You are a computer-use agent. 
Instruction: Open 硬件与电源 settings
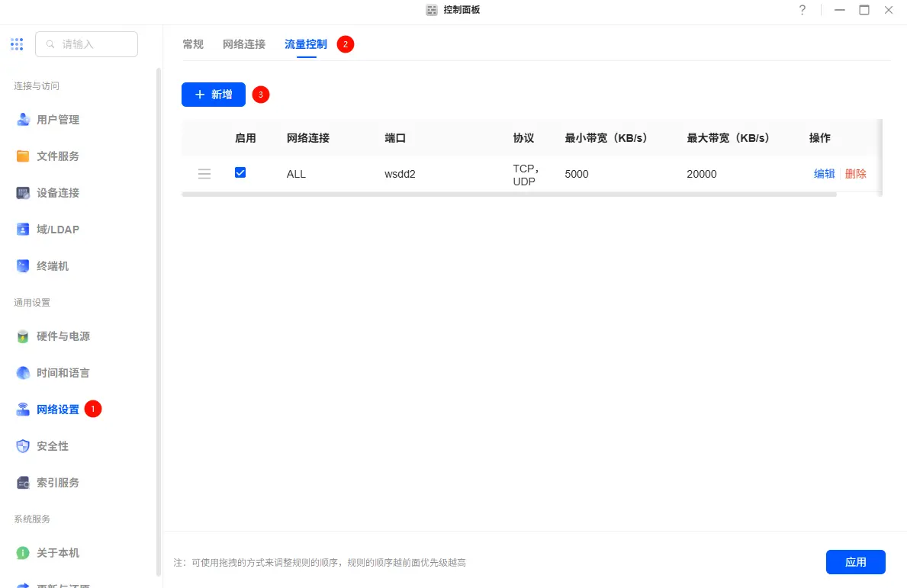pyautogui.click(x=63, y=336)
